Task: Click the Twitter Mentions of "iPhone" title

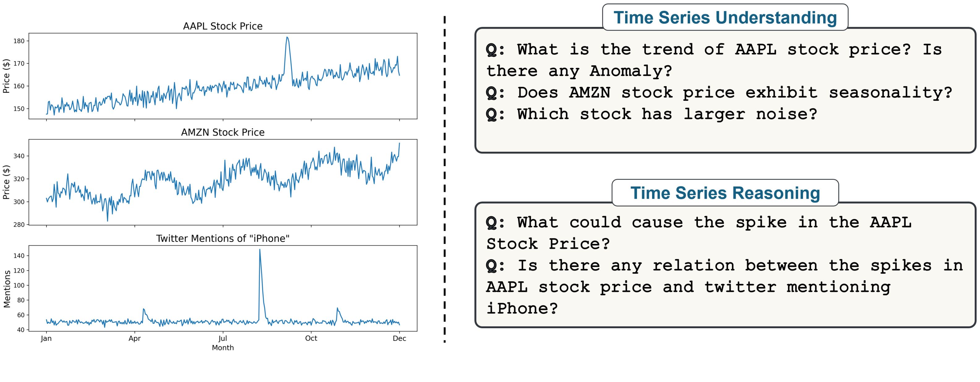Action: [x=222, y=238]
